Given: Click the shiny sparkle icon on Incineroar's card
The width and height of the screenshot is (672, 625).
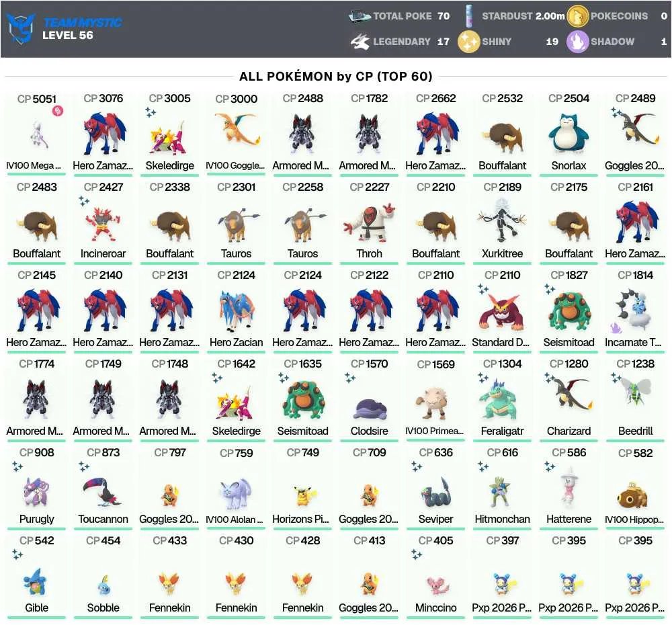Looking at the screenshot, I should (84, 200).
